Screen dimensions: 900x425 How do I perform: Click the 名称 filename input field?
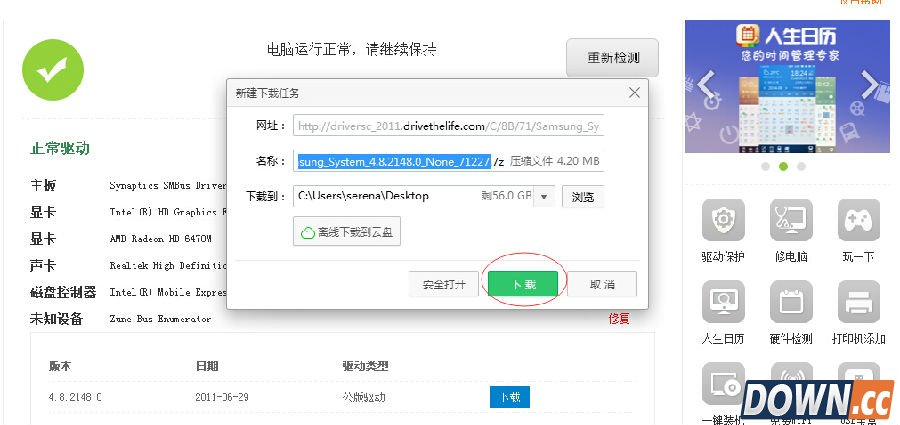click(x=448, y=161)
